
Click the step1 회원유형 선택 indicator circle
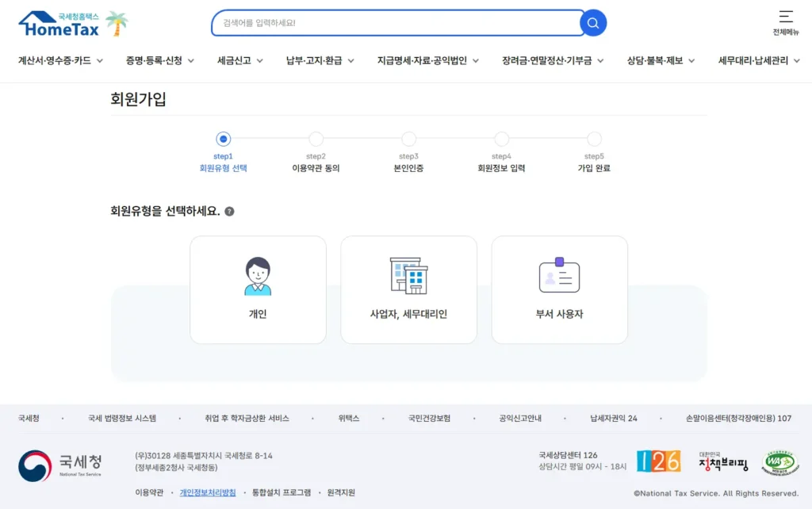pos(223,139)
